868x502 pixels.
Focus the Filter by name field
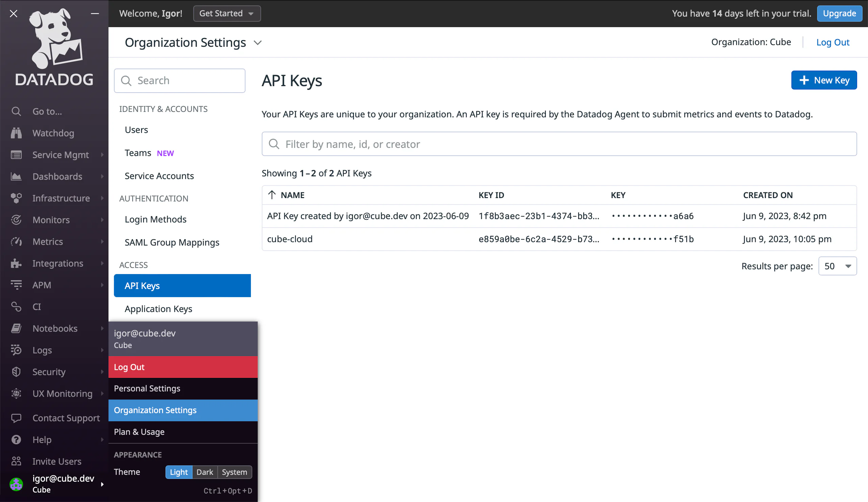tap(559, 144)
